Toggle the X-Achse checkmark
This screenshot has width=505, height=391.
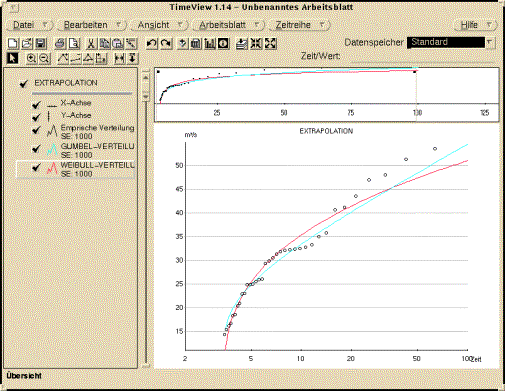(36, 105)
